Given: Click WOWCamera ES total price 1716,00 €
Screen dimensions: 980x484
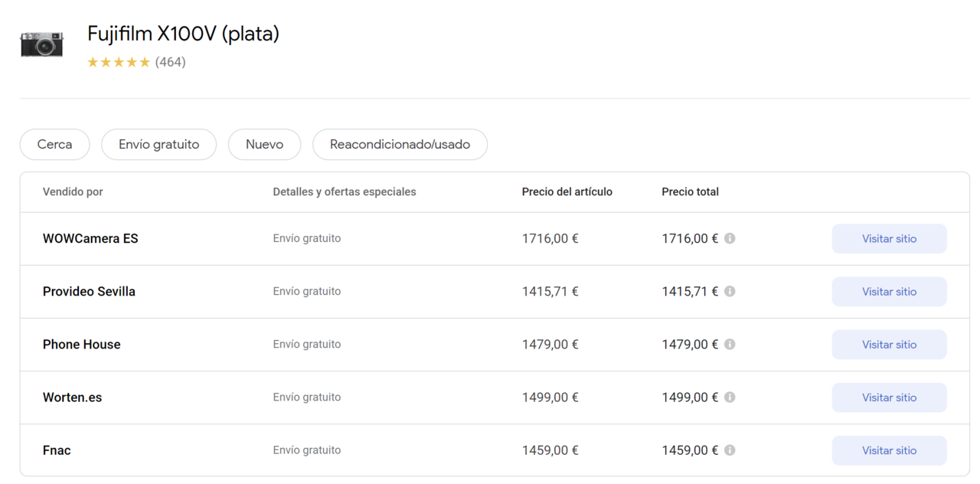Looking at the screenshot, I should (x=691, y=238).
